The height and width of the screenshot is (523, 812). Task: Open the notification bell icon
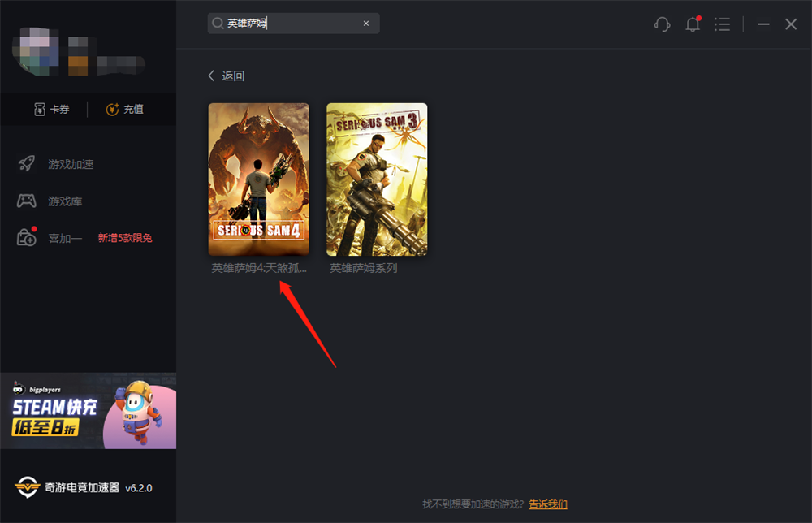pos(692,24)
